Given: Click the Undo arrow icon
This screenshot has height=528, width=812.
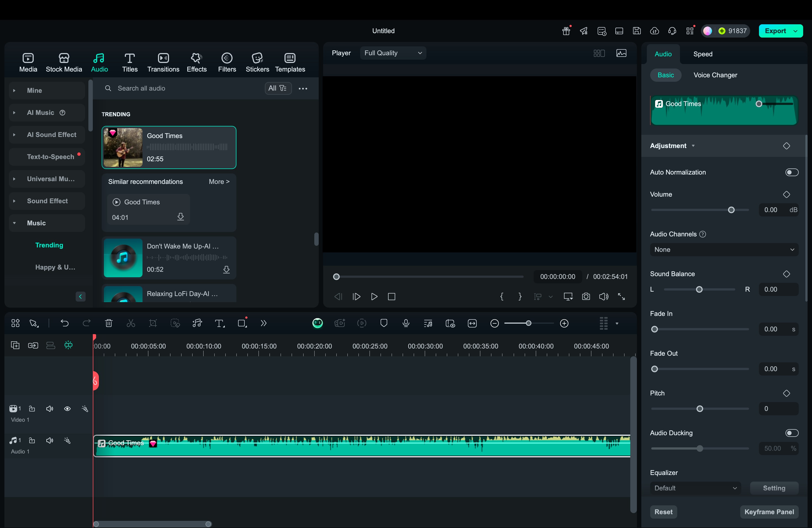Looking at the screenshot, I should [64, 323].
